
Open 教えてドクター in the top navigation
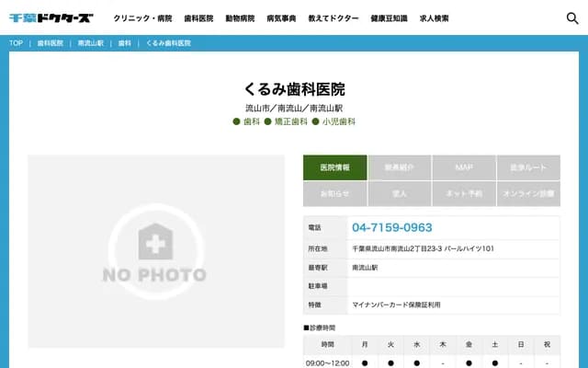coord(334,18)
